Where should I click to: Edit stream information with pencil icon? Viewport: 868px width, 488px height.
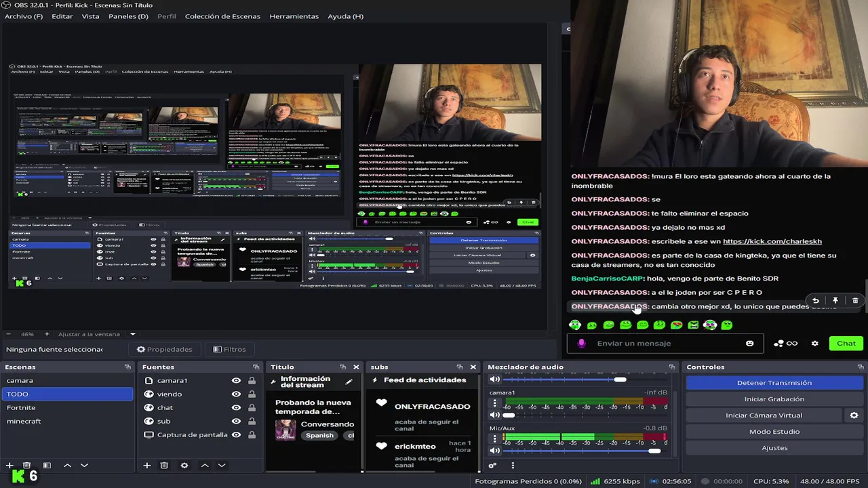tap(349, 382)
